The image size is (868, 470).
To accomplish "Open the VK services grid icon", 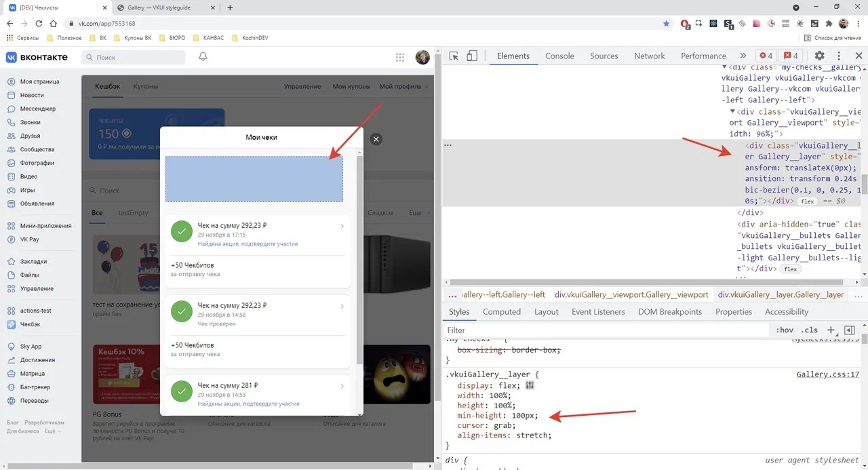I will pyautogui.click(x=400, y=58).
